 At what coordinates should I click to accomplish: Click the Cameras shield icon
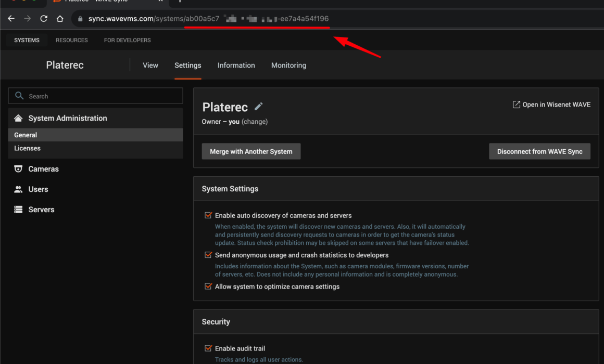coord(18,168)
